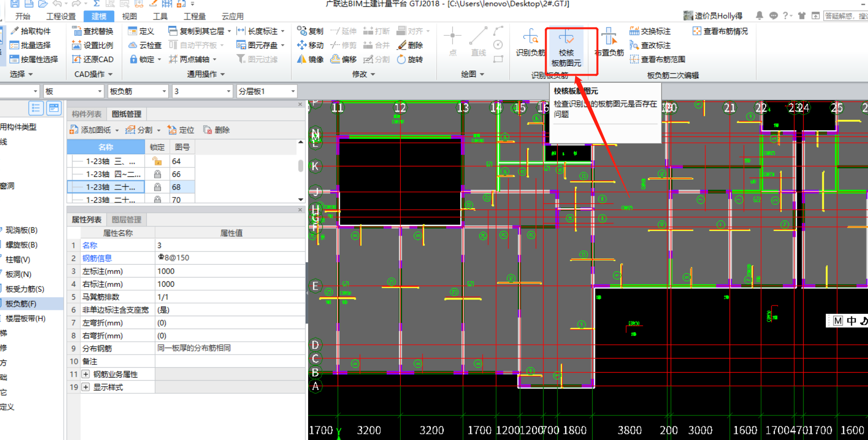The height and width of the screenshot is (440, 868).
Task: Select the 偏移 offset tool
Action: point(343,59)
